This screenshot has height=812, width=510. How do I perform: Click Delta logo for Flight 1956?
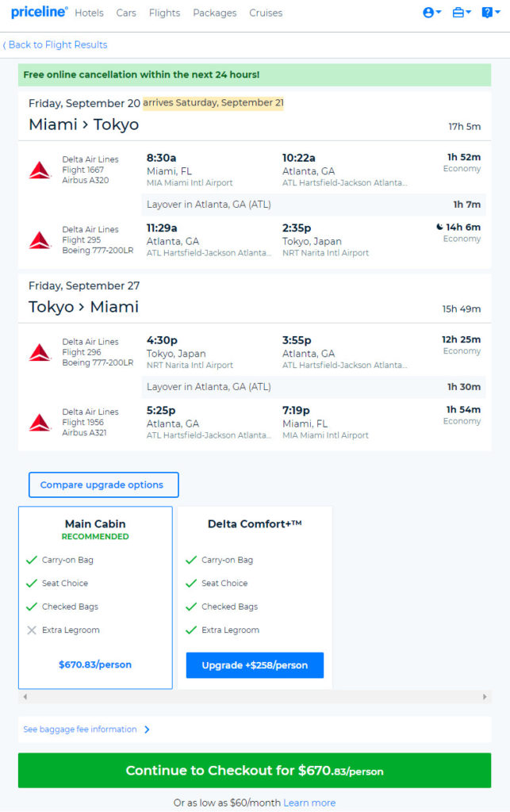40,423
